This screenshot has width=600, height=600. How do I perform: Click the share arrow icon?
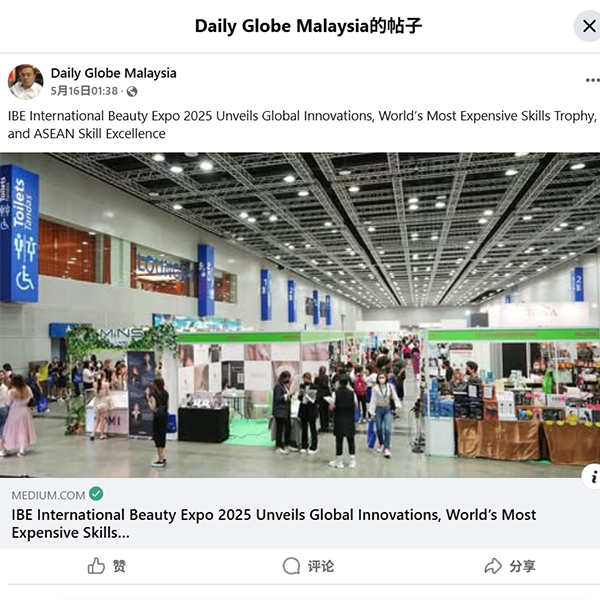pos(493,566)
